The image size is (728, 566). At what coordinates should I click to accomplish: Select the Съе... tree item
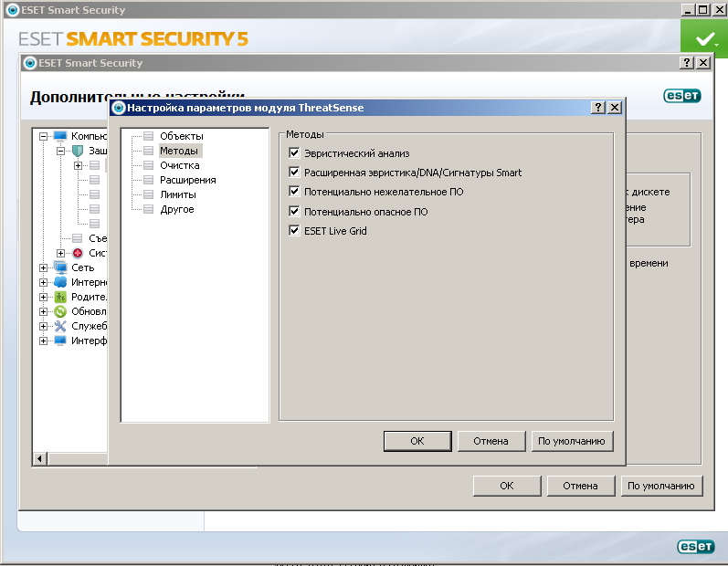click(98, 238)
